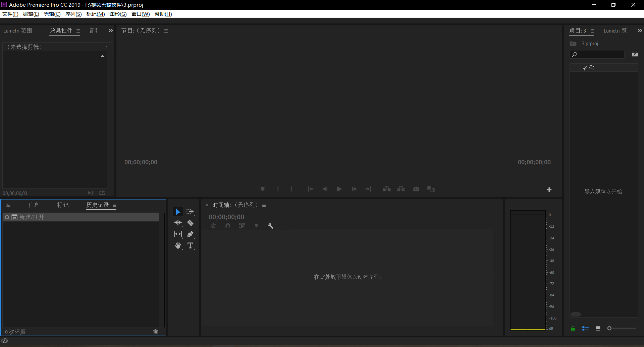Viewport: 644px width, 347px height.
Task: Adjust the project thumbnail zoom slider
Action: (x=609, y=329)
